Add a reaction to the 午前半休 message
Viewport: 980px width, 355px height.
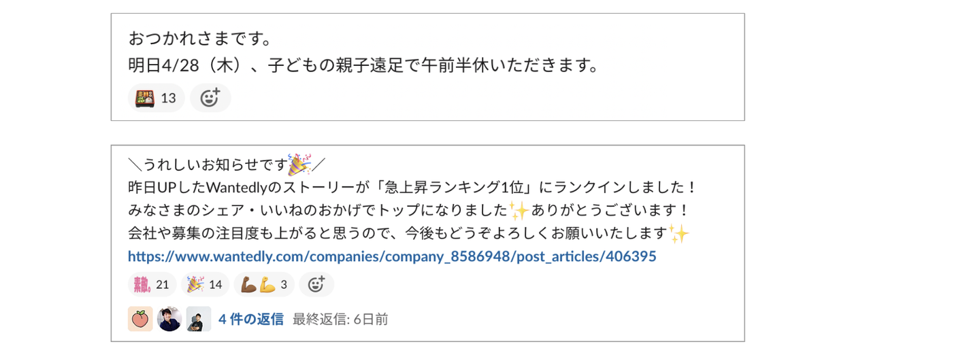(x=210, y=99)
